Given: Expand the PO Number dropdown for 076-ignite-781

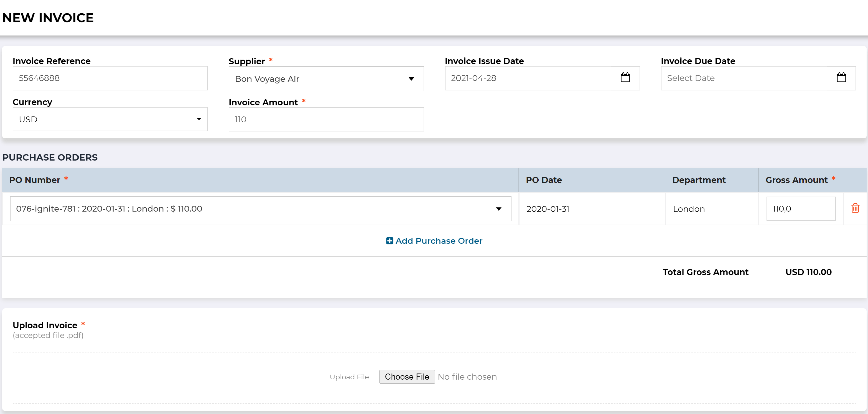Looking at the screenshot, I should click(261, 209).
